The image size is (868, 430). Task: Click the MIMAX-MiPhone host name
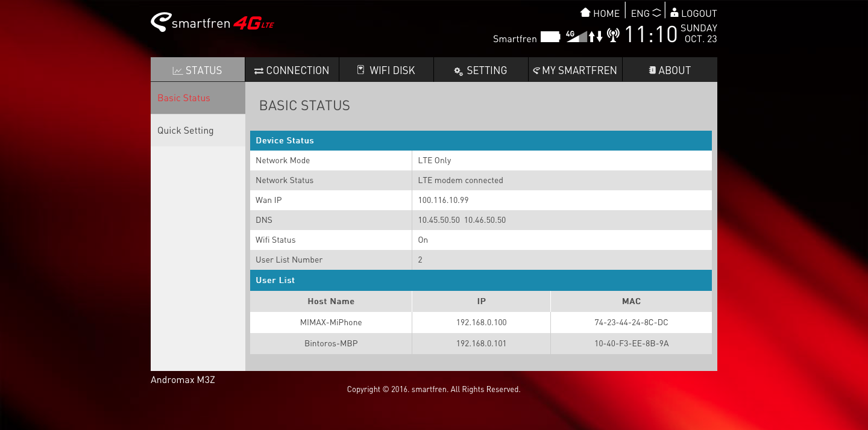[331, 322]
